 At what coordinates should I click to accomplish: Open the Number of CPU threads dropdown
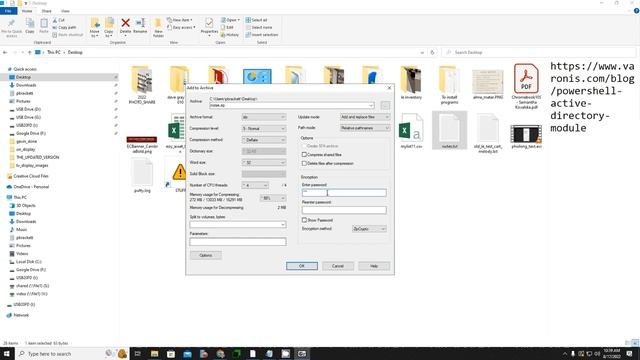(255, 185)
